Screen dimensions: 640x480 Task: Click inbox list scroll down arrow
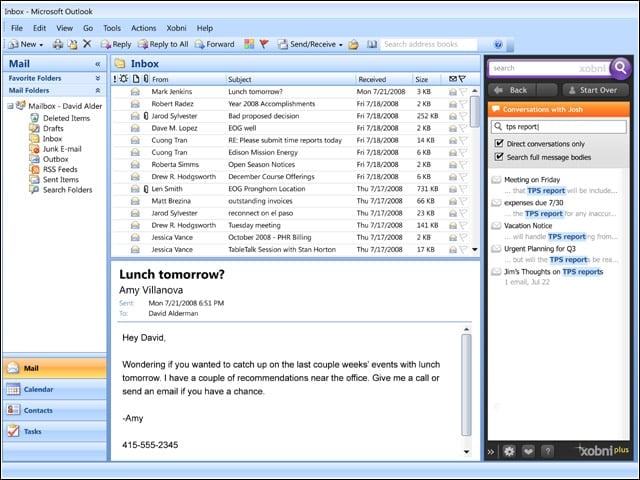474,249
